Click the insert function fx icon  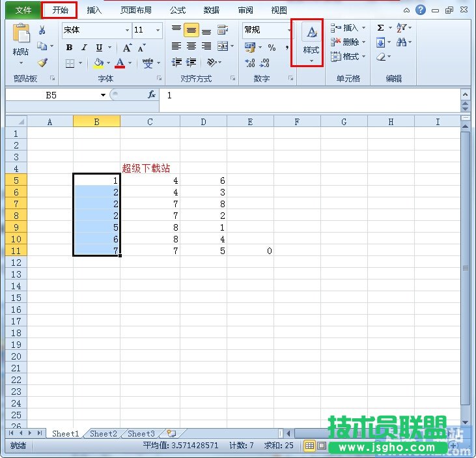pyautogui.click(x=152, y=94)
